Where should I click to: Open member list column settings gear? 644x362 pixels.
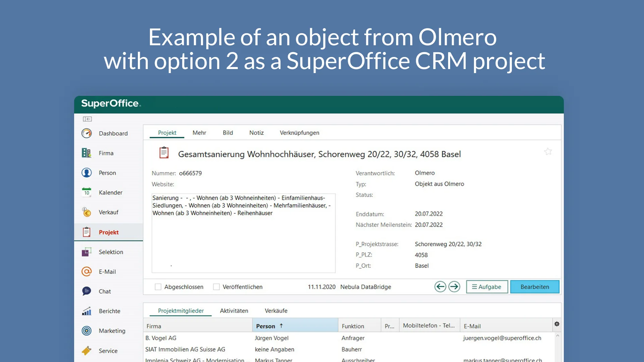pyautogui.click(x=557, y=324)
